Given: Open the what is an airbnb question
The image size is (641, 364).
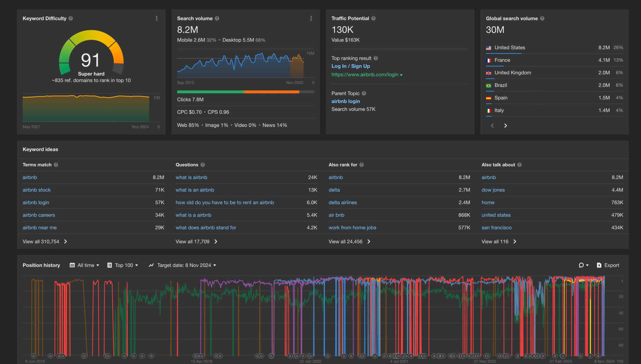Looking at the screenshot, I should coord(195,190).
